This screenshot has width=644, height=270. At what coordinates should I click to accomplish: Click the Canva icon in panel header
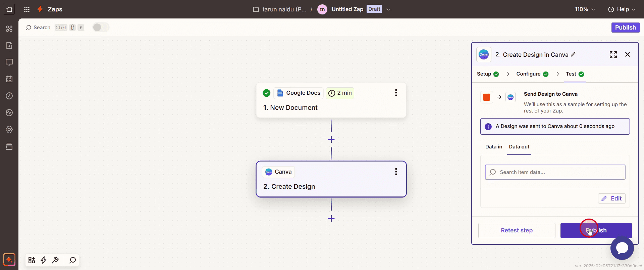point(484,54)
